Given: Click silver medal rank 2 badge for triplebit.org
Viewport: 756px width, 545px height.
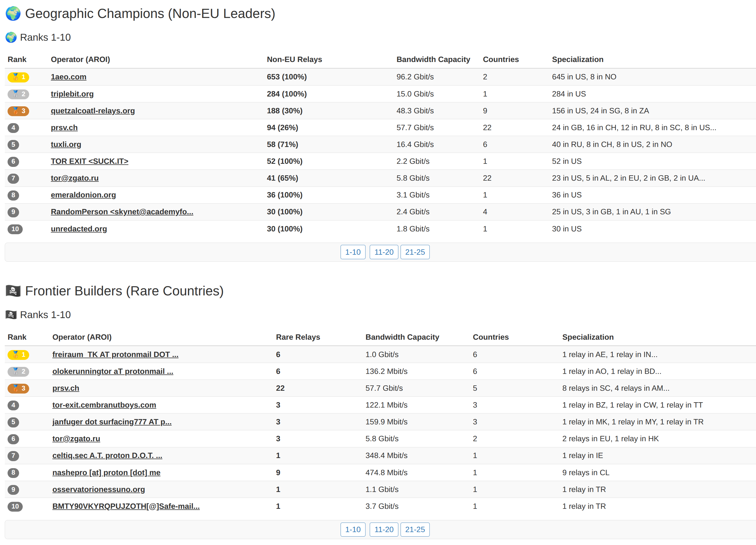Looking at the screenshot, I should (x=18, y=94).
